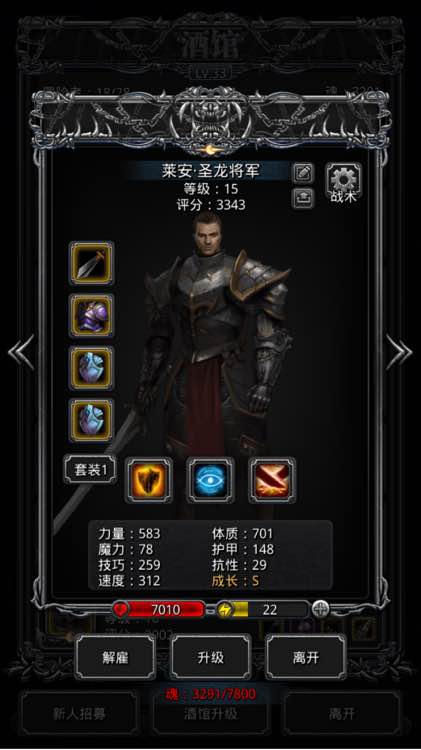Select the first blue shield equipment slot
Viewport: 421px width, 750px height.
click(x=91, y=367)
